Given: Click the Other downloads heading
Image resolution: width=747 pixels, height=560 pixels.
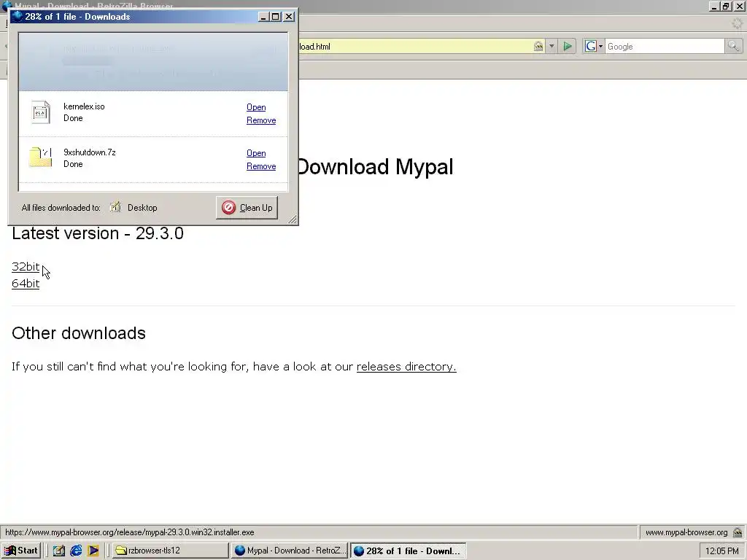Looking at the screenshot, I should [x=79, y=332].
